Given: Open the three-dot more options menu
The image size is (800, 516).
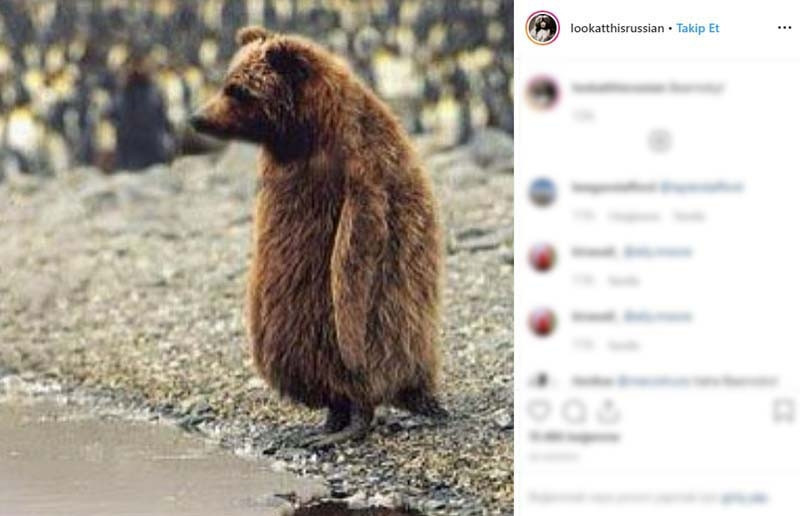Looking at the screenshot, I should point(784,28).
